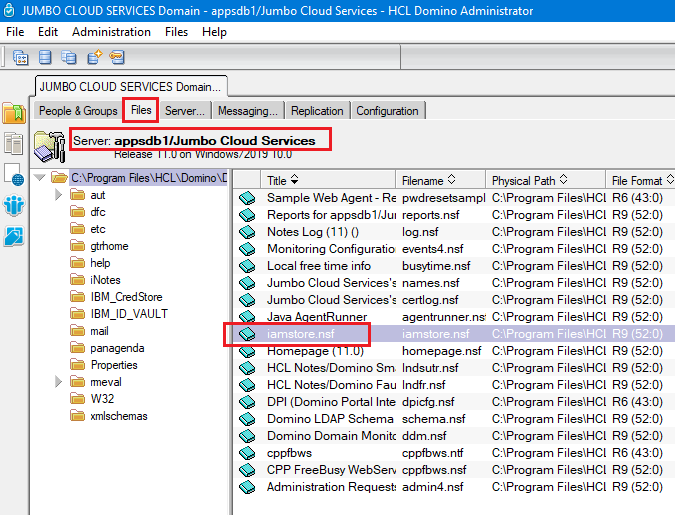Click the mail folder icon in tree
675x515 pixels.
click(x=77, y=331)
